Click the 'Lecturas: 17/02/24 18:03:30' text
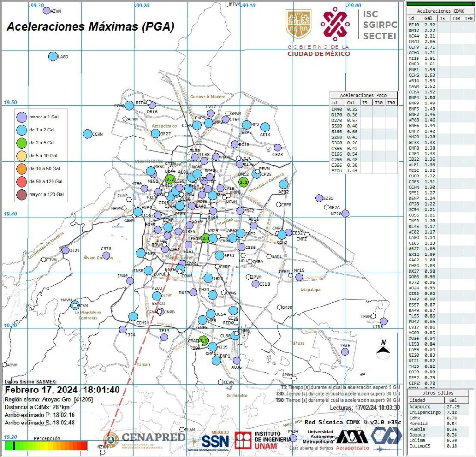Viewport: 476px width, 457px height. [365, 408]
